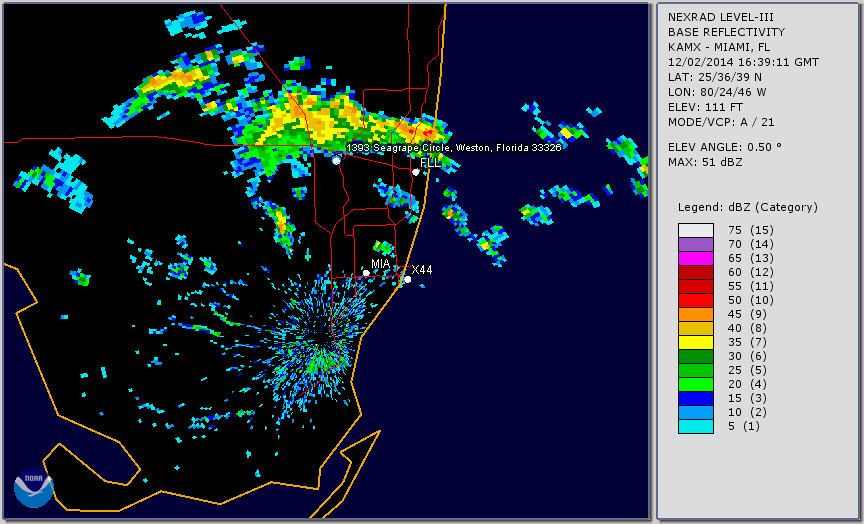Click the legend value 35 (7)
The width and height of the screenshot is (864, 524).
pos(748,343)
